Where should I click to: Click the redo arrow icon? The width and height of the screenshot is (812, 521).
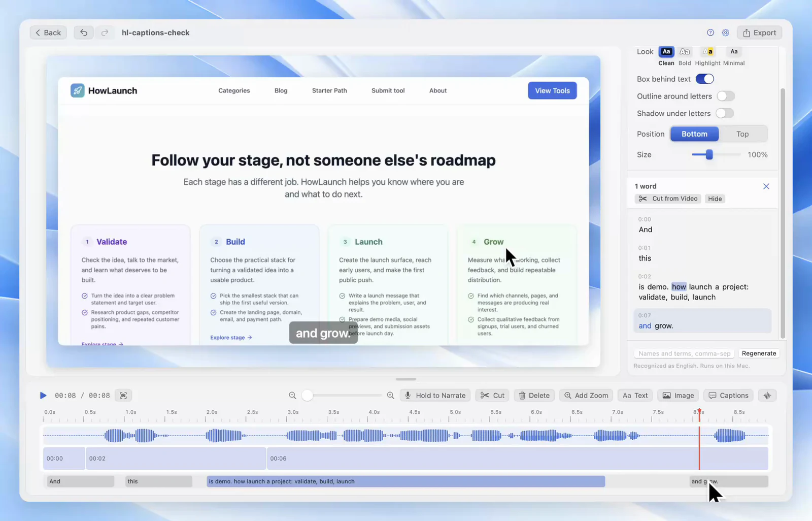[105, 32]
